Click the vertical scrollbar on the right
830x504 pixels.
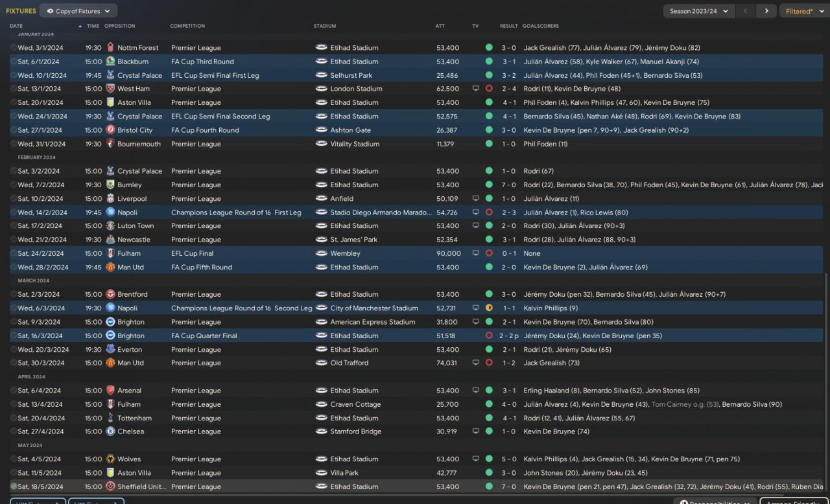click(x=826, y=382)
